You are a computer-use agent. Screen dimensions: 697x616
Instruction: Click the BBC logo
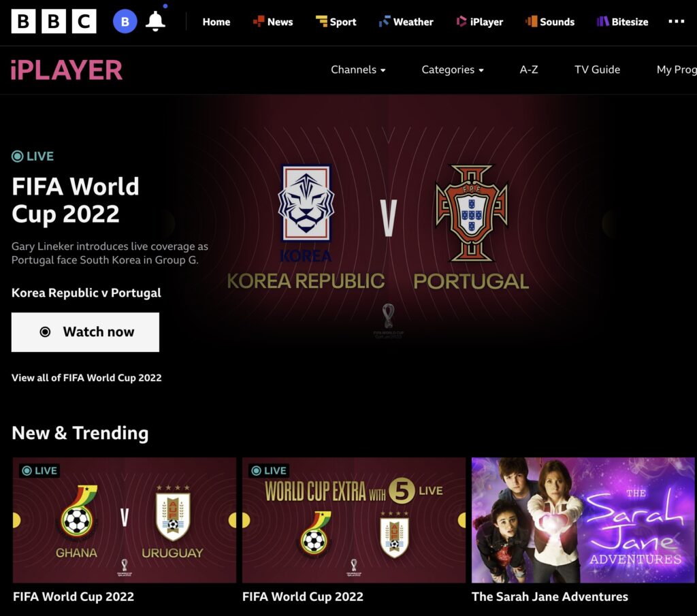54,21
